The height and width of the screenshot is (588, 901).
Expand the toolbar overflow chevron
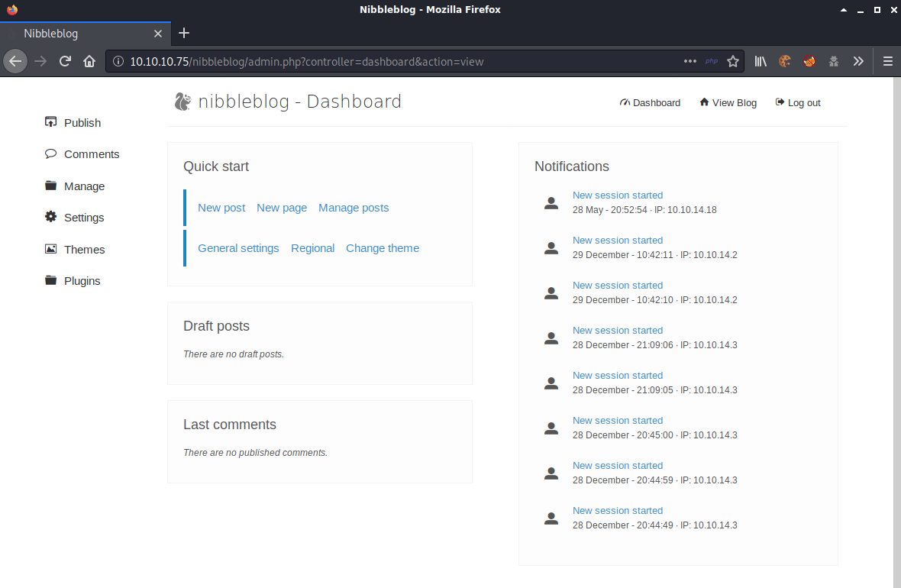point(858,62)
